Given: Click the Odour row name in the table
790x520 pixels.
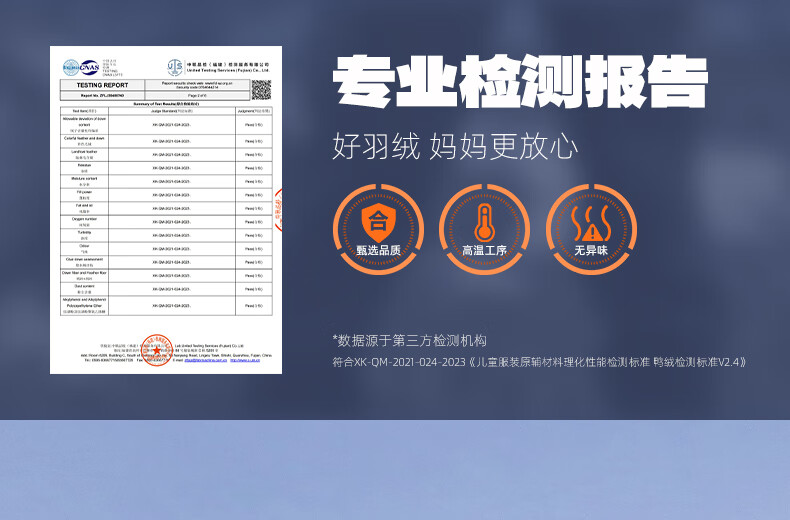Looking at the screenshot, I should pos(85,247).
